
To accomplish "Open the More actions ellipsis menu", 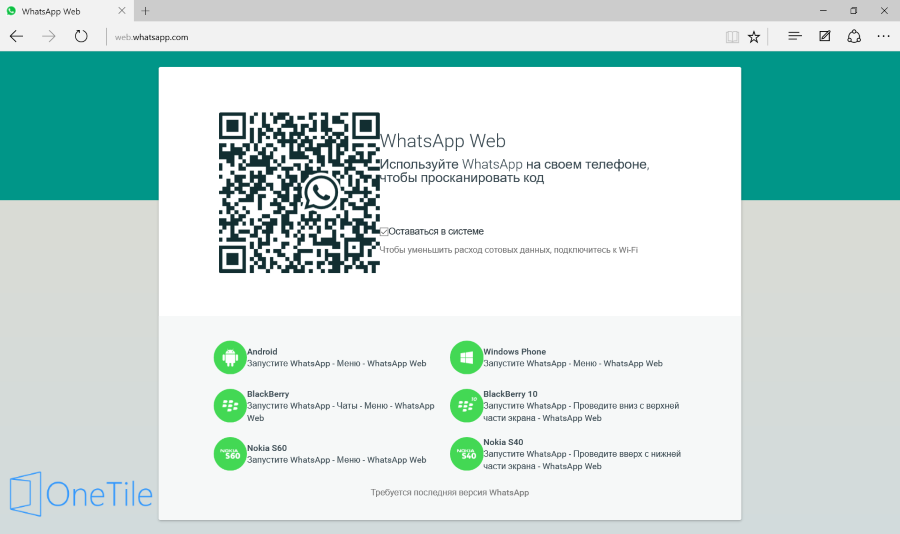I will pos(883,36).
